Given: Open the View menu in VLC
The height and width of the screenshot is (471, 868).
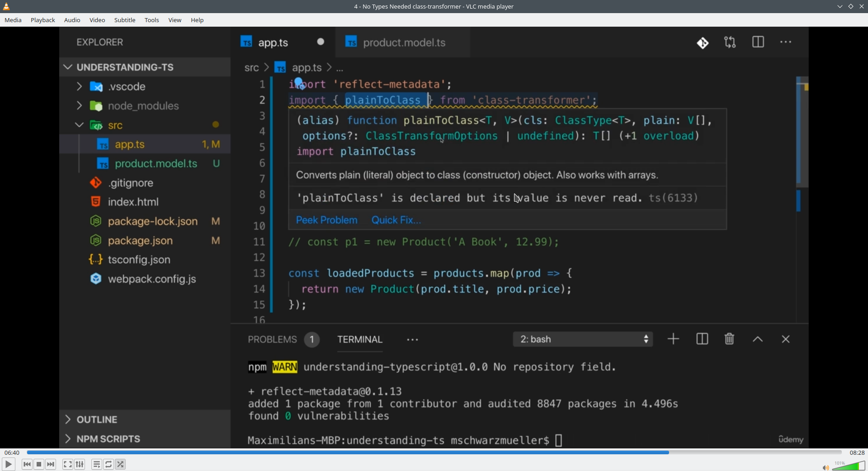Looking at the screenshot, I should 175,20.
